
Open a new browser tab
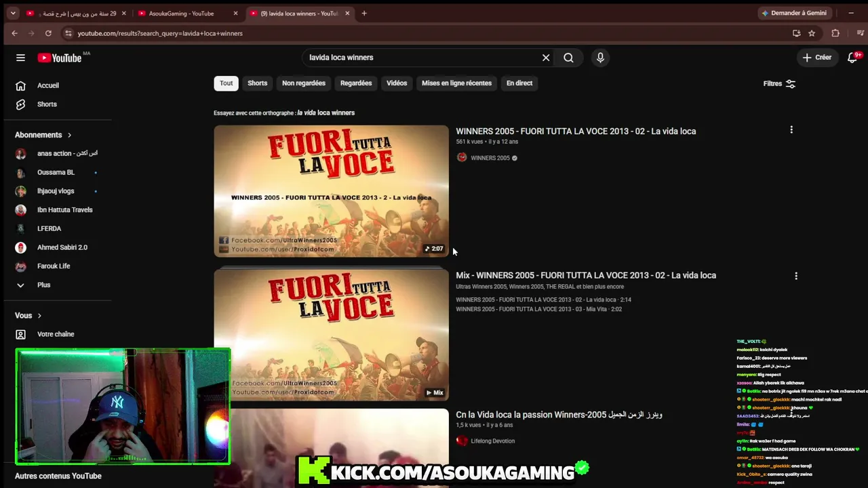[x=364, y=13]
